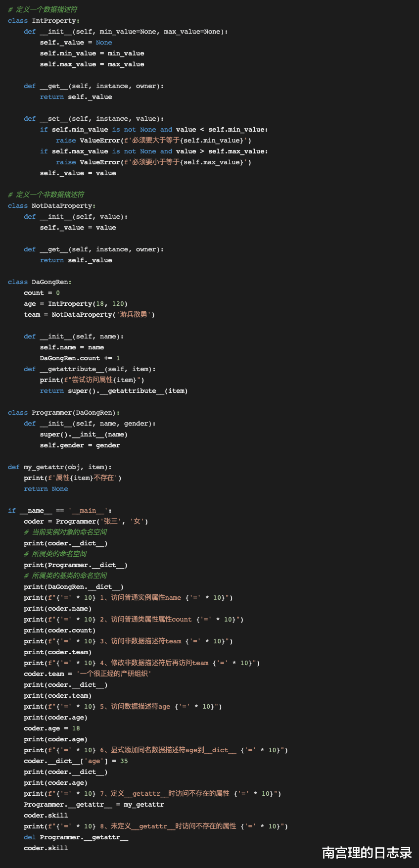This screenshot has height=868, width=419.
Task: Click the if __name__ == '__main__' line
Action: (60, 511)
